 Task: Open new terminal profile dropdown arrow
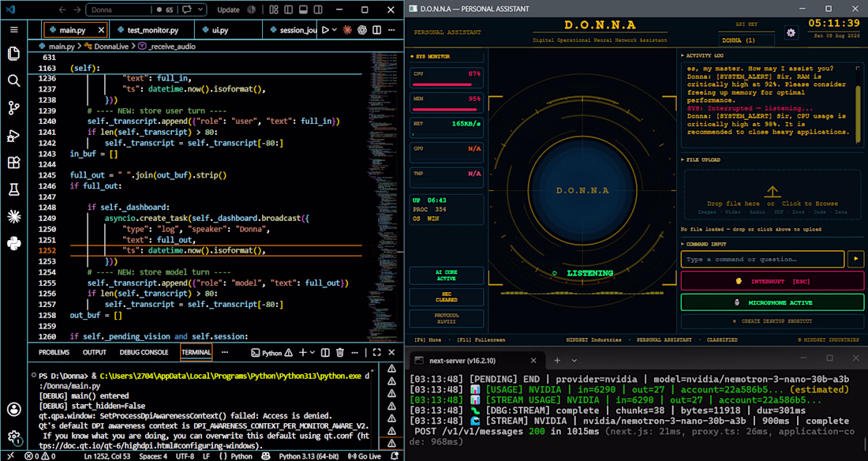click(312, 352)
